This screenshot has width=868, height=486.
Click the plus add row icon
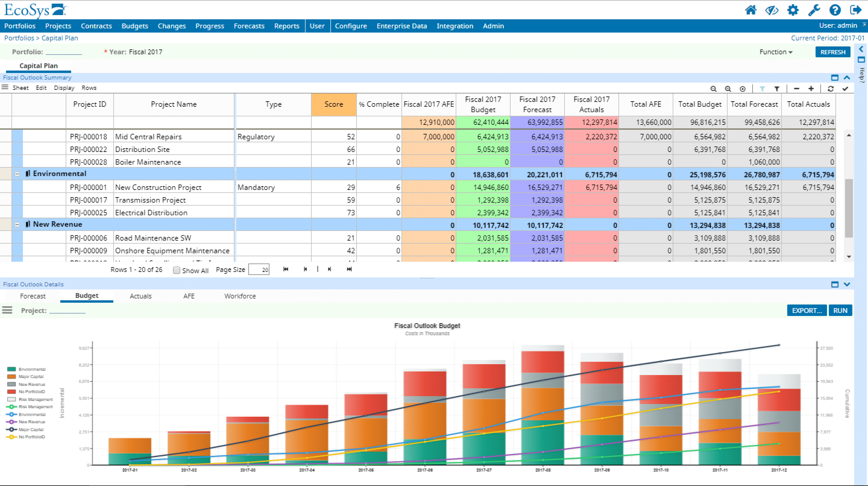pyautogui.click(x=811, y=89)
